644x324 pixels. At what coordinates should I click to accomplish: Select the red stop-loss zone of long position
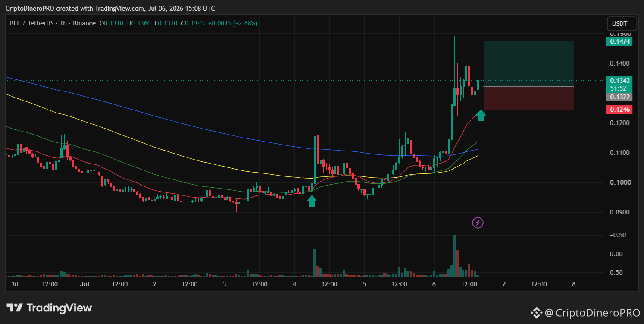529,98
